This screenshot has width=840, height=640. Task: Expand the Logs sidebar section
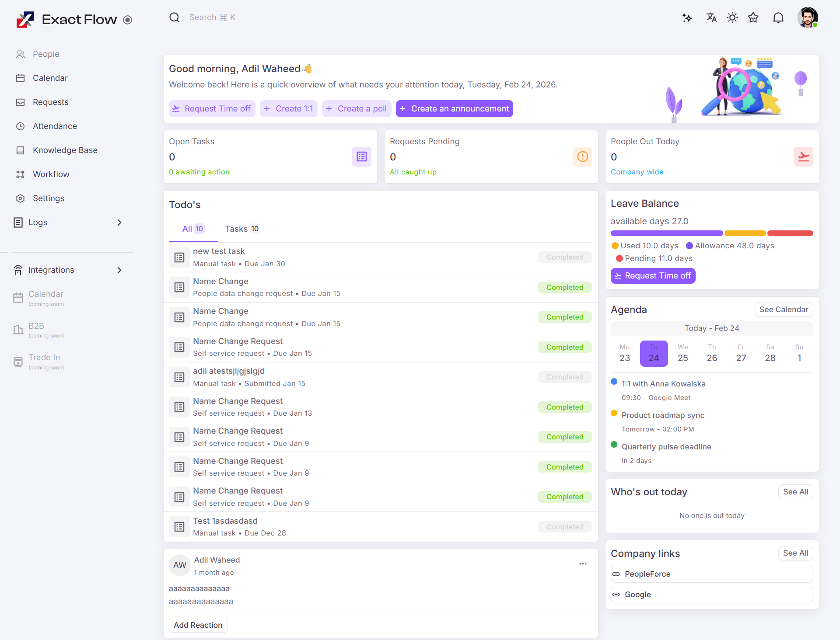coord(119,223)
